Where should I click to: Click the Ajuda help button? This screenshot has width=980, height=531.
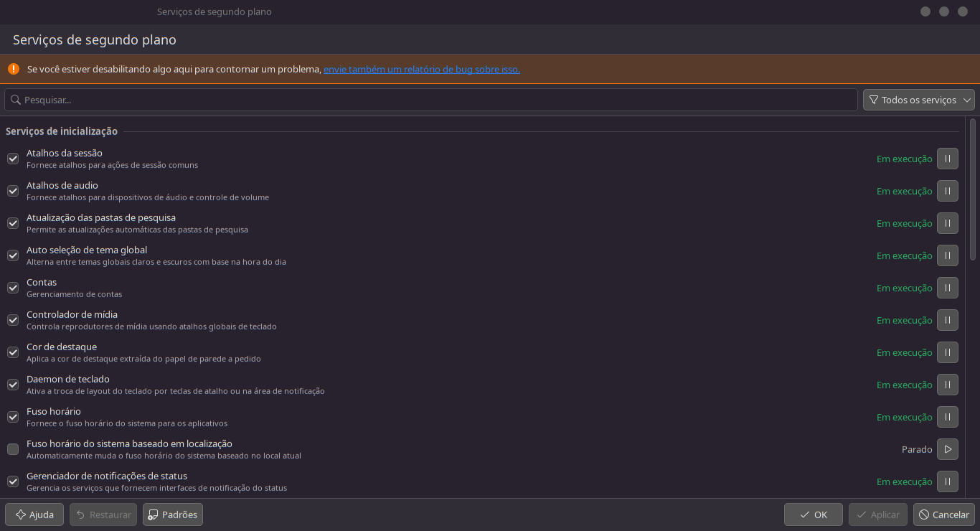tap(34, 514)
